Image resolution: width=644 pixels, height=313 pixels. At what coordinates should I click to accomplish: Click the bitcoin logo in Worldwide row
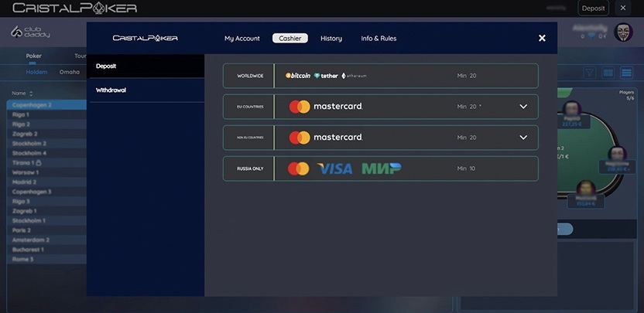(298, 76)
